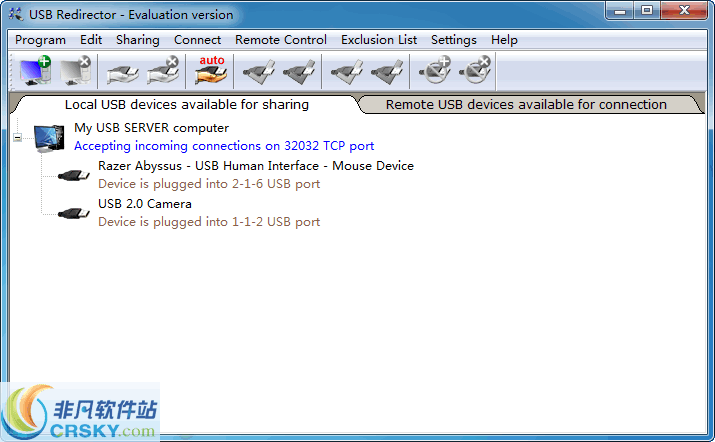Image resolution: width=715 pixels, height=442 pixels.
Task: Click the add USB server computer icon
Action: tap(35, 71)
